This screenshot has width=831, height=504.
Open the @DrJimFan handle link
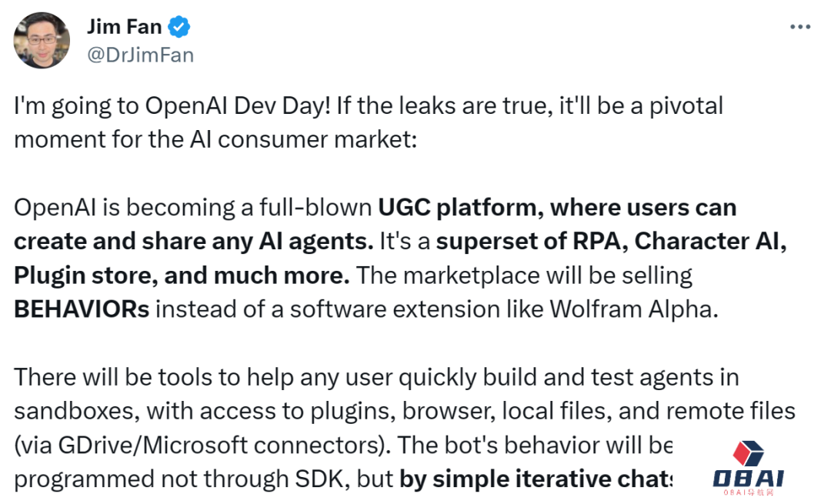141,55
